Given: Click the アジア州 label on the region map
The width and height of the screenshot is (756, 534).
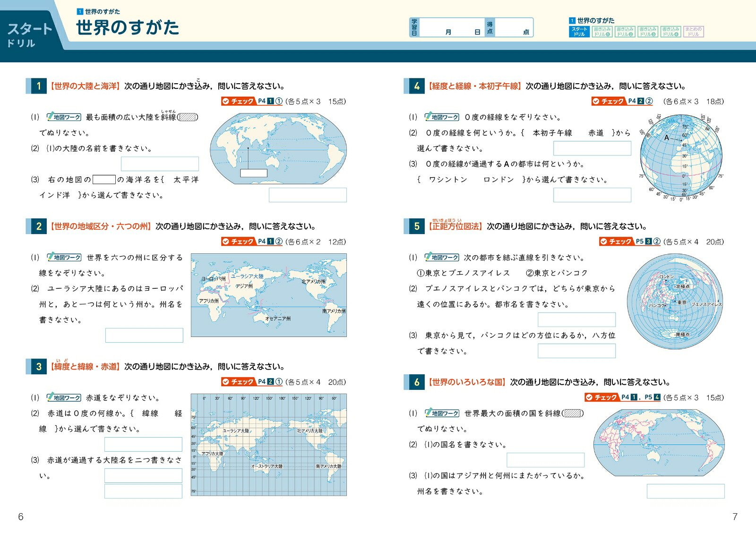Looking at the screenshot, I should point(244,286).
